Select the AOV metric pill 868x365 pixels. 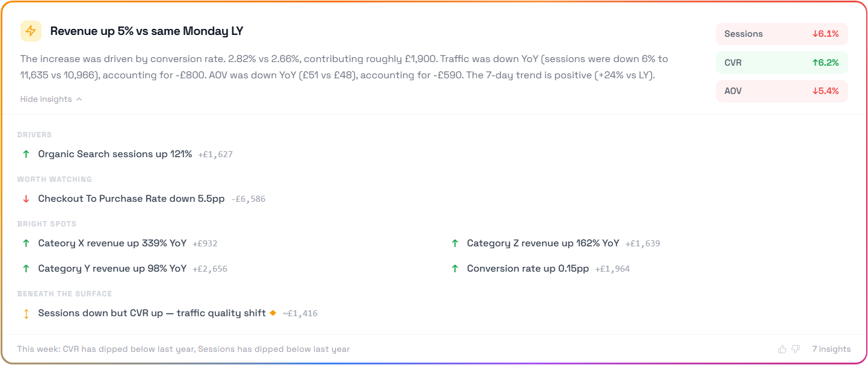tap(781, 90)
